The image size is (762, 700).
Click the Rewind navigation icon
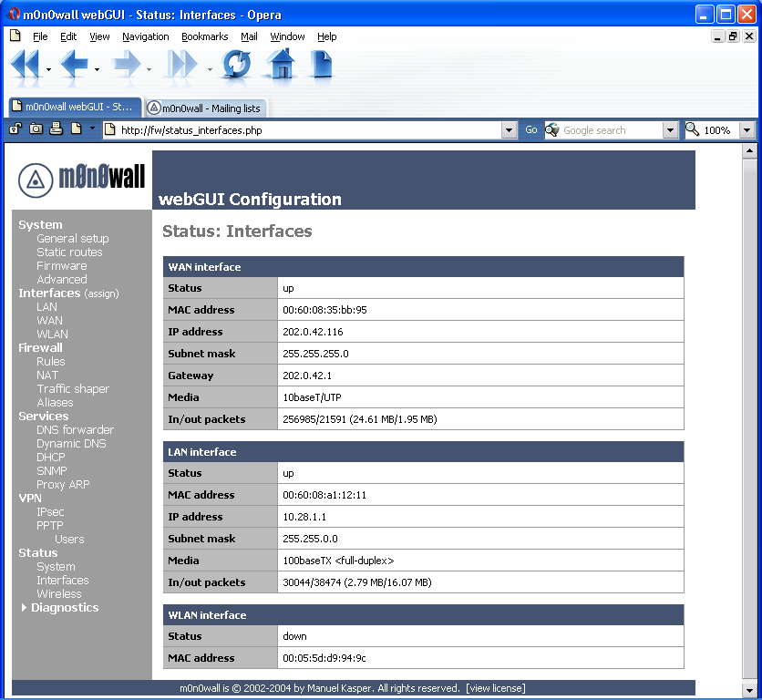coord(23,65)
